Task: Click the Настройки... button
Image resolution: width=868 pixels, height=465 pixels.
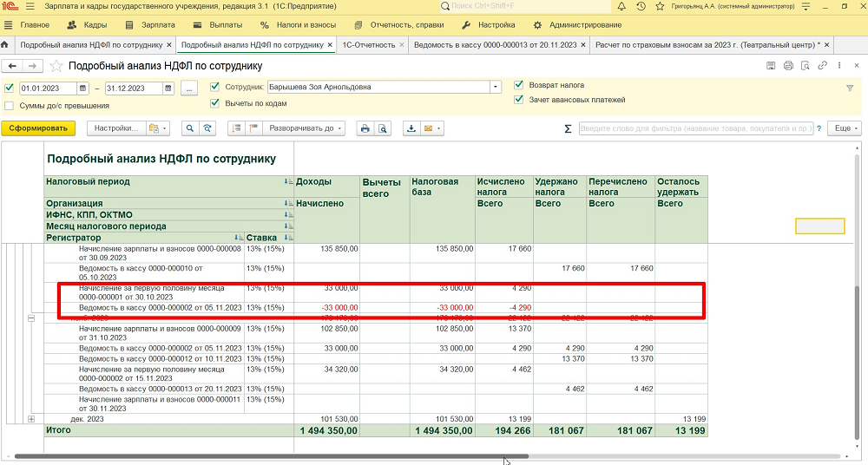Action: click(x=115, y=128)
